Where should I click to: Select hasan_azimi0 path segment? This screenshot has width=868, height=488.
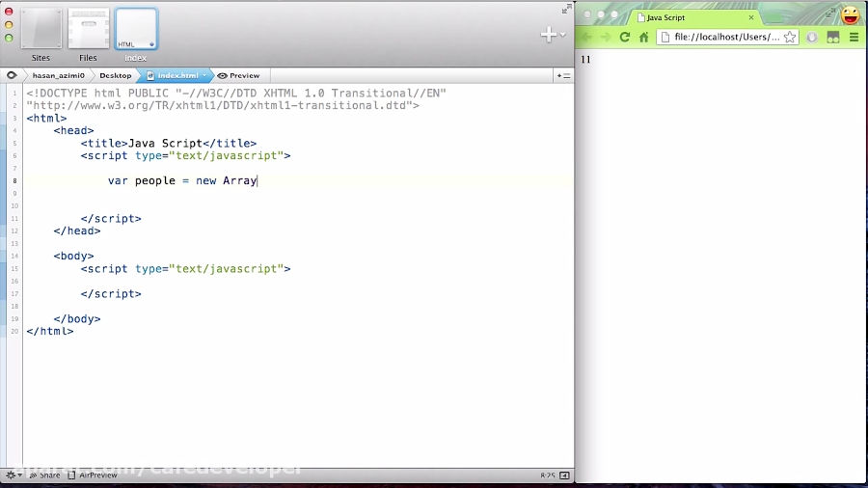coord(58,75)
